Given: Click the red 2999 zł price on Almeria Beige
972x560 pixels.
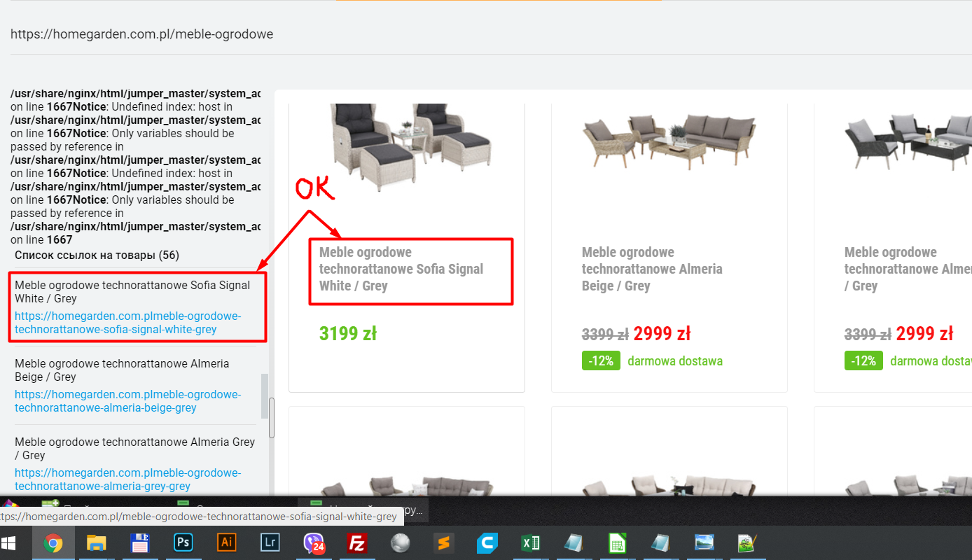Looking at the screenshot, I should click(662, 333).
